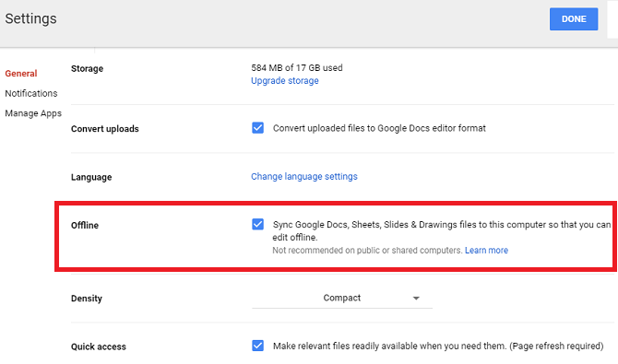Viewport: 618px width, 364px height.
Task: Open the Learn more link
Action: point(486,251)
